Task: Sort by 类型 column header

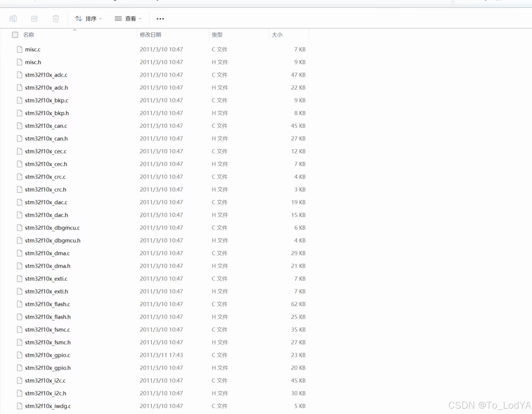Action: pos(217,35)
